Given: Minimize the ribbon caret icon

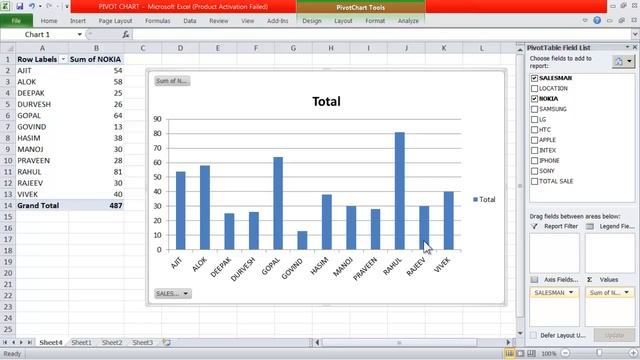Looking at the screenshot, I should tap(585, 20).
